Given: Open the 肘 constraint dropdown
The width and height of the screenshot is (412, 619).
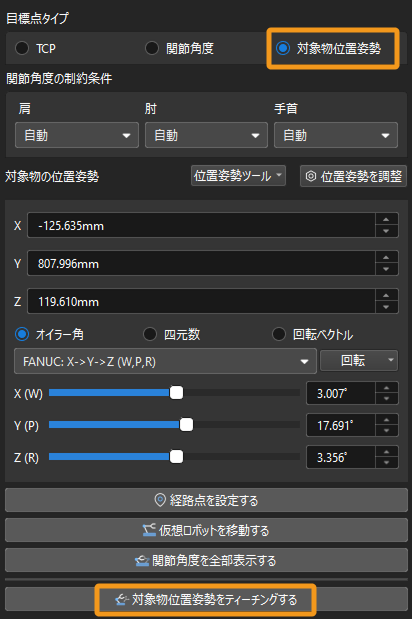Looking at the screenshot, I should [206, 135].
